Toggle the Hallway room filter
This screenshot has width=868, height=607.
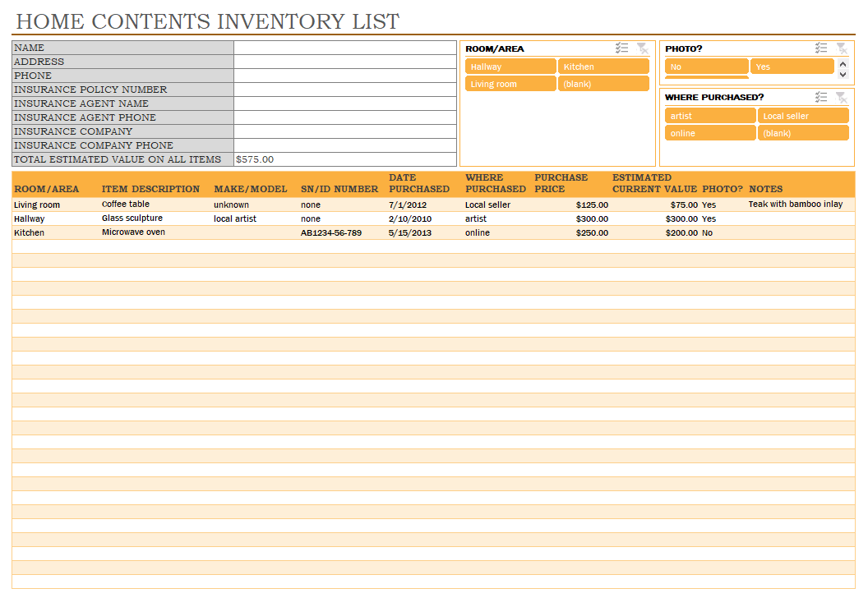[x=510, y=67]
